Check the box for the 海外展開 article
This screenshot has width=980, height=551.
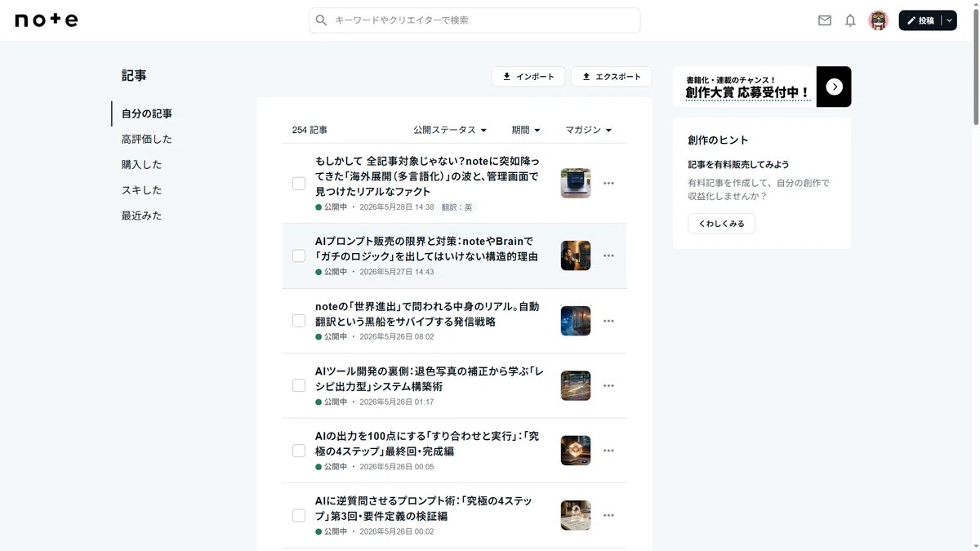299,184
